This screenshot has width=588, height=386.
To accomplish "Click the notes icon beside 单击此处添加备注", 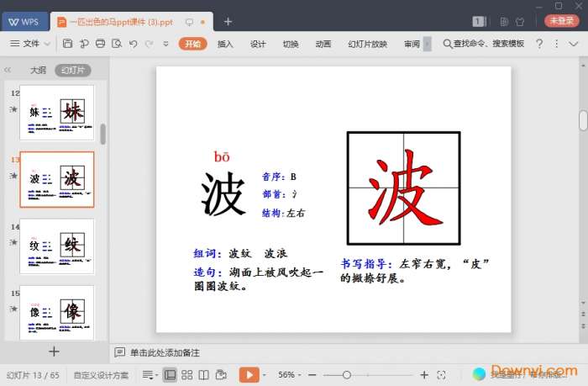I will click(x=119, y=352).
